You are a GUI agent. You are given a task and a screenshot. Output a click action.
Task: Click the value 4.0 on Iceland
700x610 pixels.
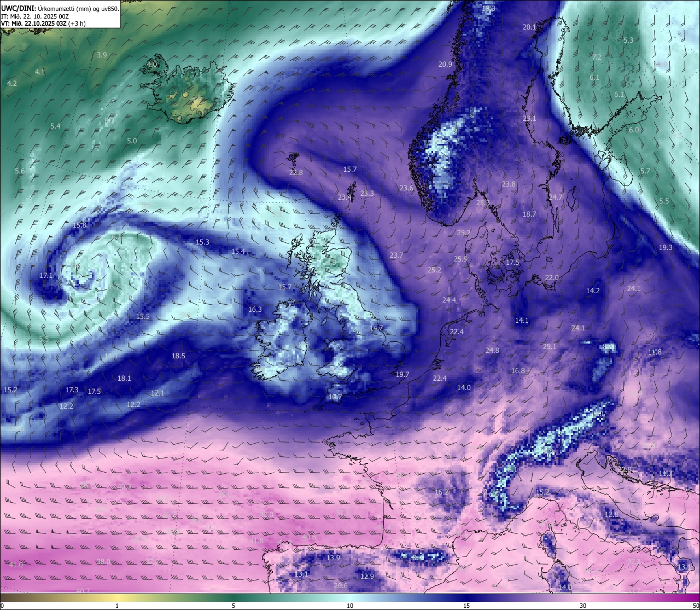[x=152, y=65]
